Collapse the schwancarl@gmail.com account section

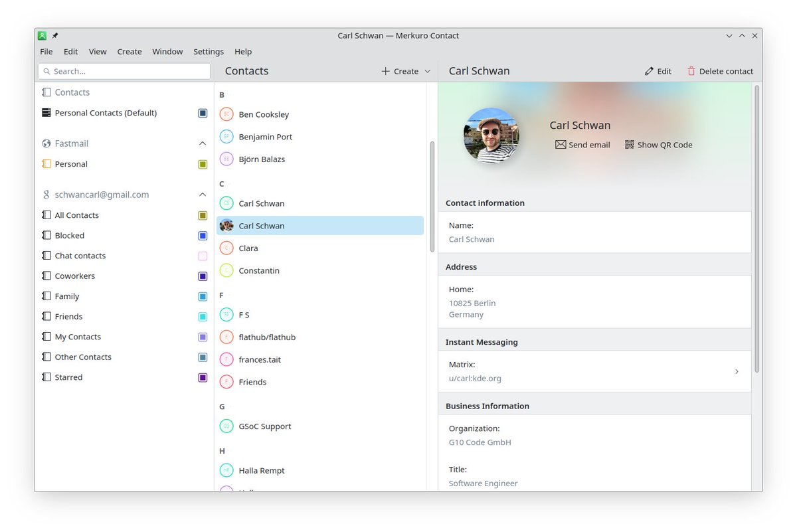[203, 195]
